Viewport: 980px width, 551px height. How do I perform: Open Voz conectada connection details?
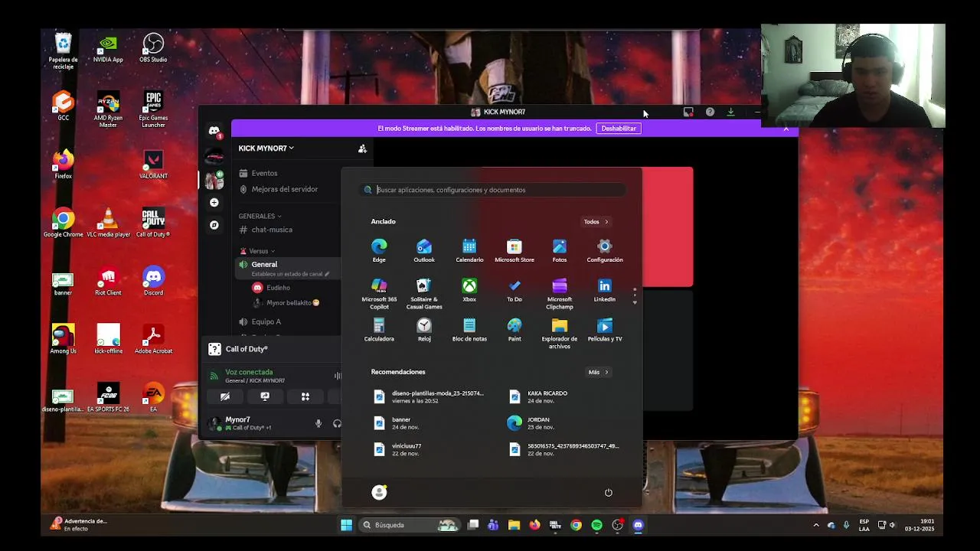[x=249, y=372]
